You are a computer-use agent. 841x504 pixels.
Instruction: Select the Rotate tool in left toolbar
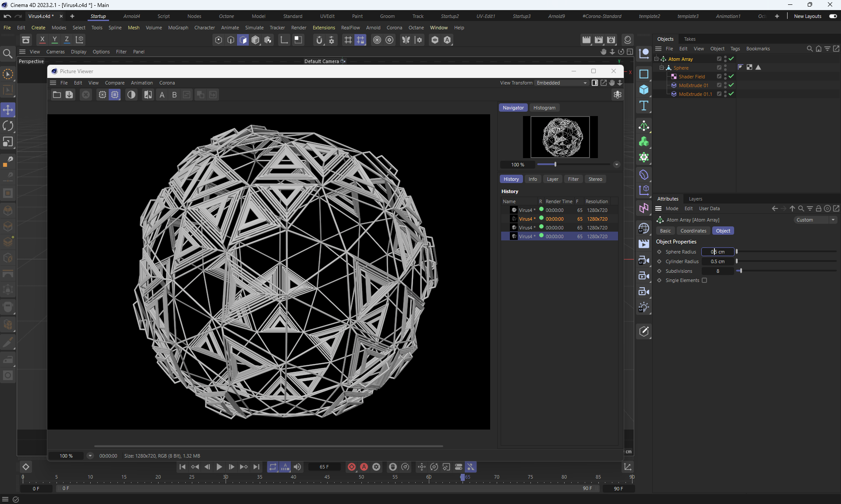(8, 126)
